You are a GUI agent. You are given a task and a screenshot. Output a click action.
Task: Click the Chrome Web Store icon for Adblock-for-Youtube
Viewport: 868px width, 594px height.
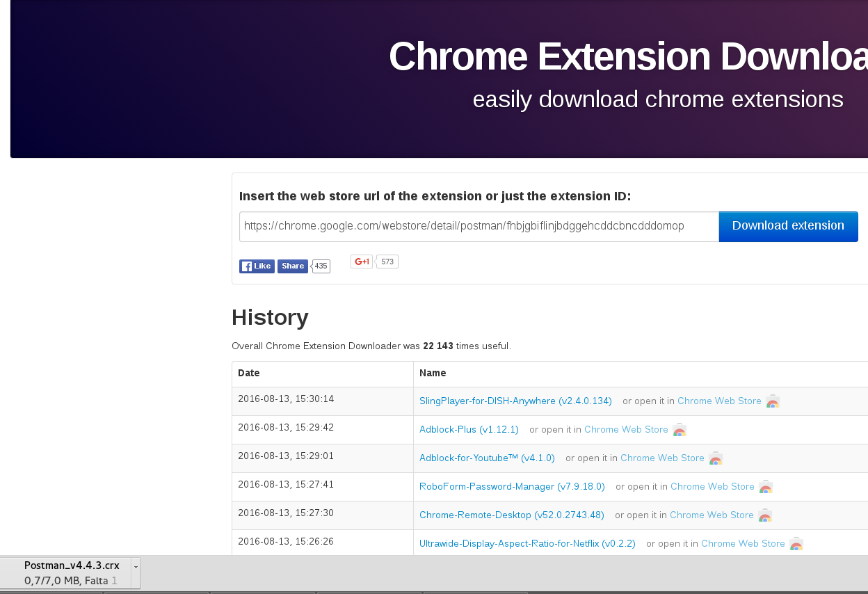[716, 458]
